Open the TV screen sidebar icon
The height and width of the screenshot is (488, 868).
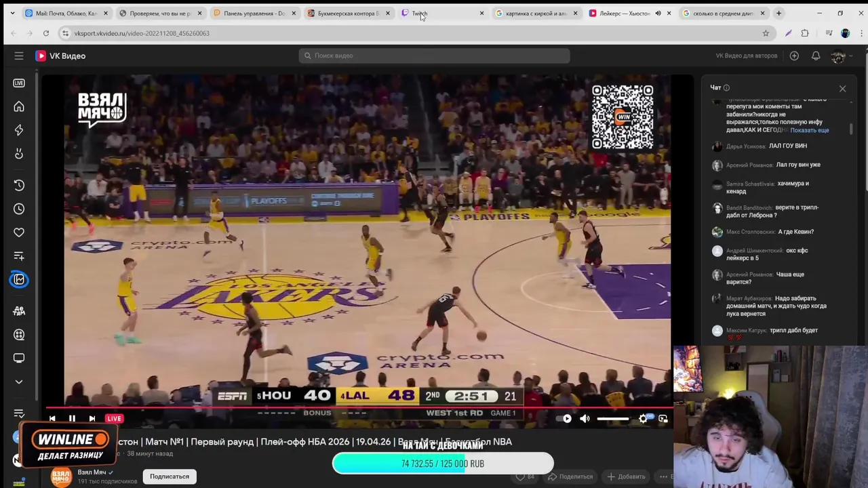(19, 358)
